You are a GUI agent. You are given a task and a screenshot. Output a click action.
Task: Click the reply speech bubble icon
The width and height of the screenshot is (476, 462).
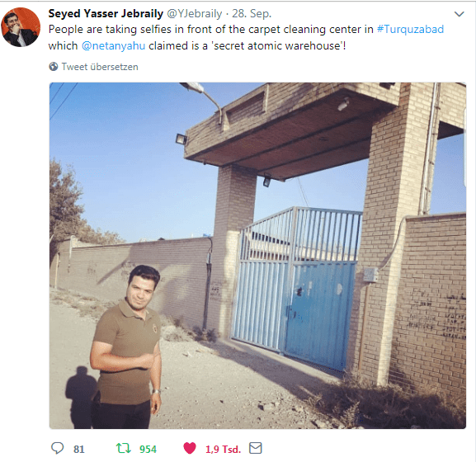point(58,448)
